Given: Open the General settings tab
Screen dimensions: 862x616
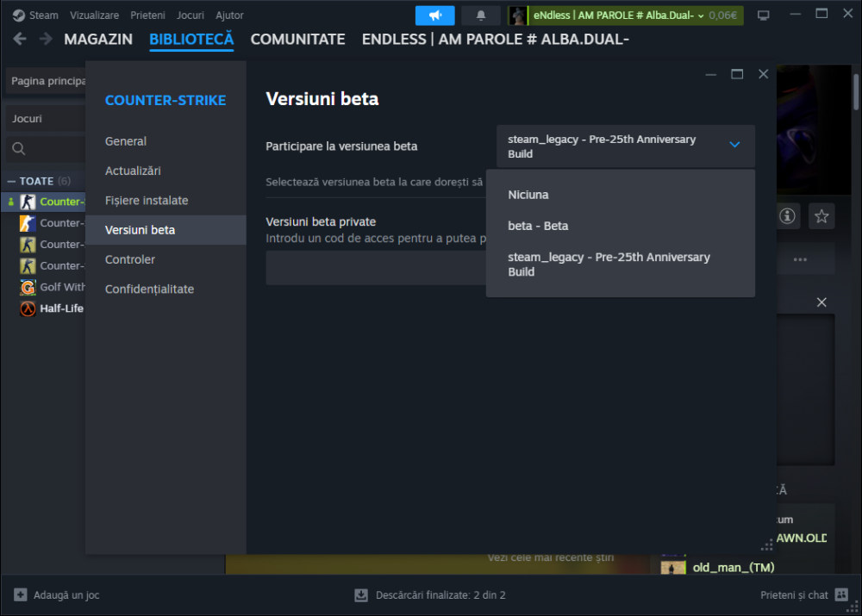Looking at the screenshot, I should 126,141.
